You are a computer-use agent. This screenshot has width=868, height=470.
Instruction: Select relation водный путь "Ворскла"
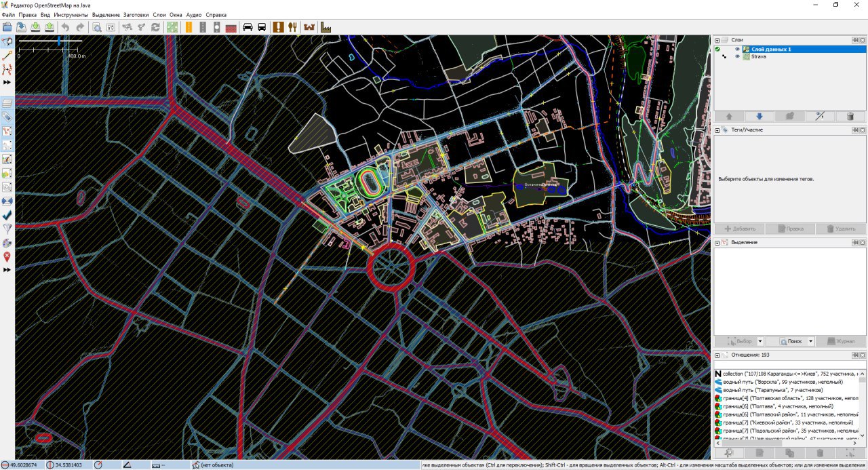[x=787, y=382]
